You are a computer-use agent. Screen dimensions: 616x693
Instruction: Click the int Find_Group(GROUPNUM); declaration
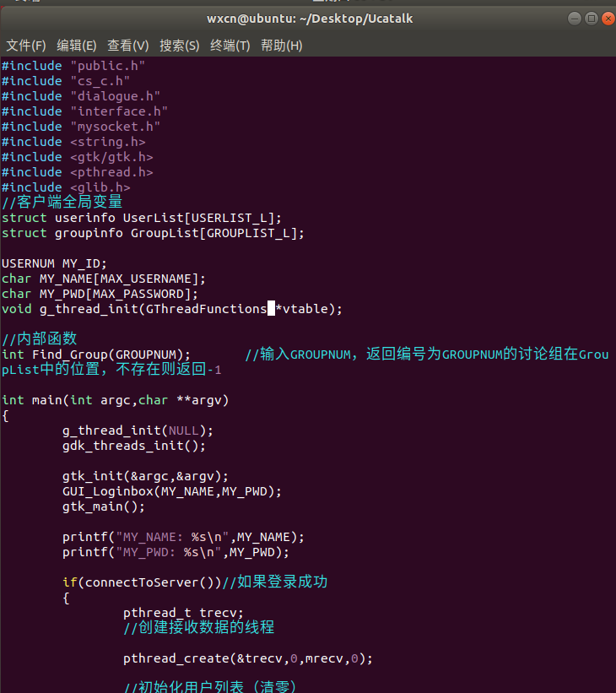pyautogui.click(x=96, y=355)
